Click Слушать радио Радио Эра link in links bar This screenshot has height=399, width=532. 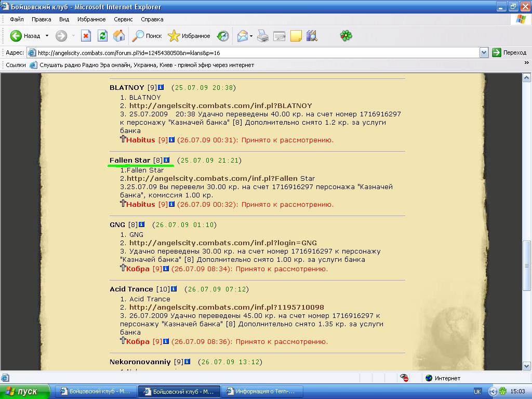coord(142,65)
